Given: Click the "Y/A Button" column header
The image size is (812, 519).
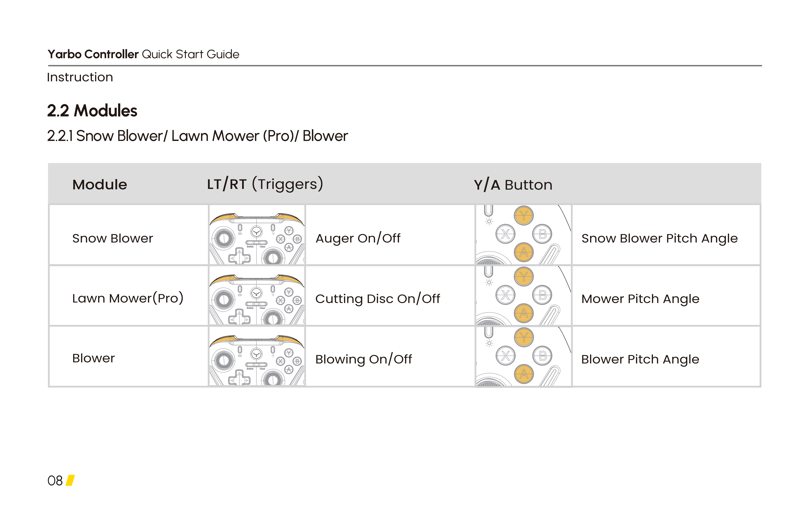Looking at the screenshot, I should [513, 185].
